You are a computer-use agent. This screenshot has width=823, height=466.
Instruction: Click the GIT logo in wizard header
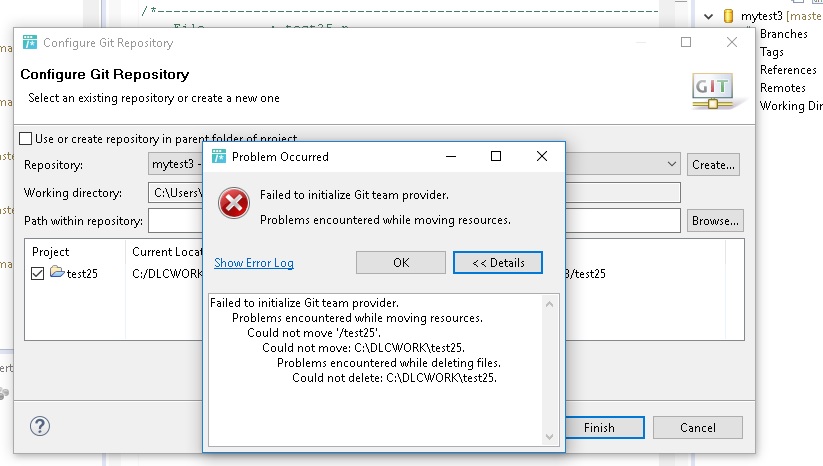pos(712,90)
